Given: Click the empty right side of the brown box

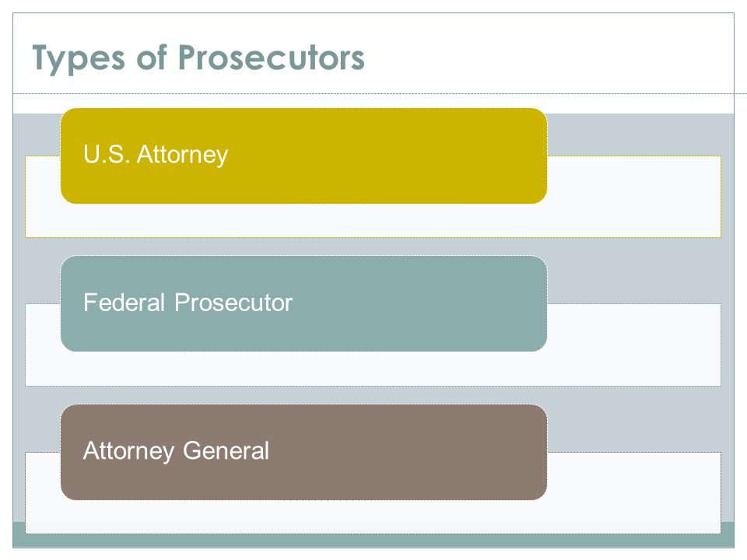Looking at the screenshot, I should (x=410, y=452).
